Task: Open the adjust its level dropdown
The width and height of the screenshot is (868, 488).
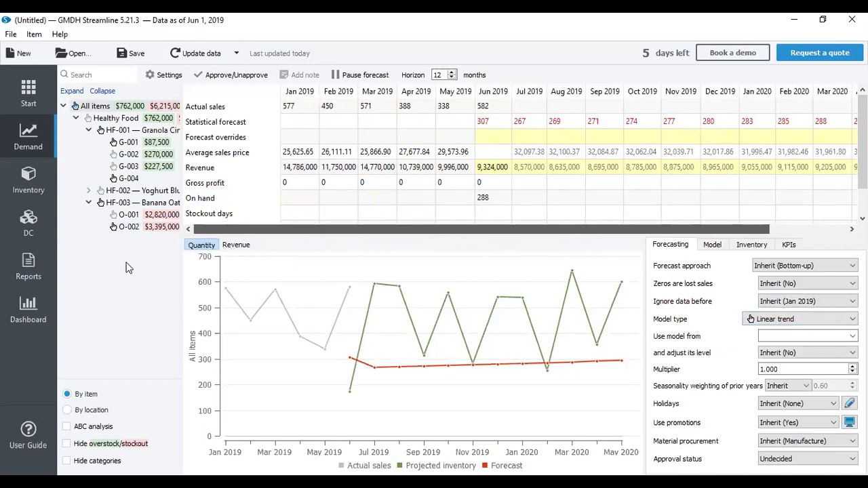Action: coord(808,352)
